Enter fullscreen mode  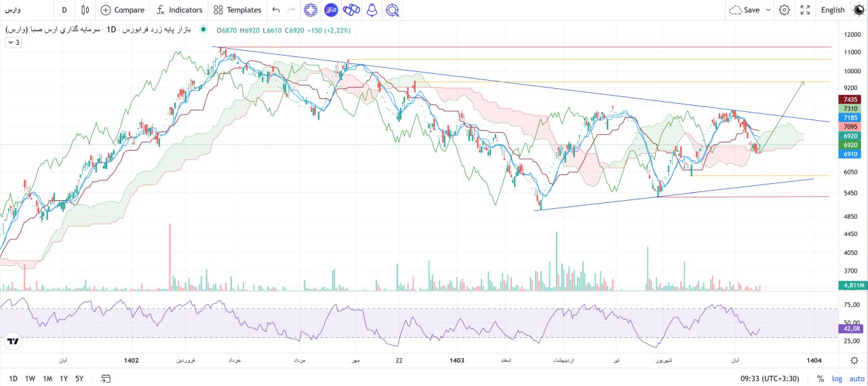click(805, 10)
